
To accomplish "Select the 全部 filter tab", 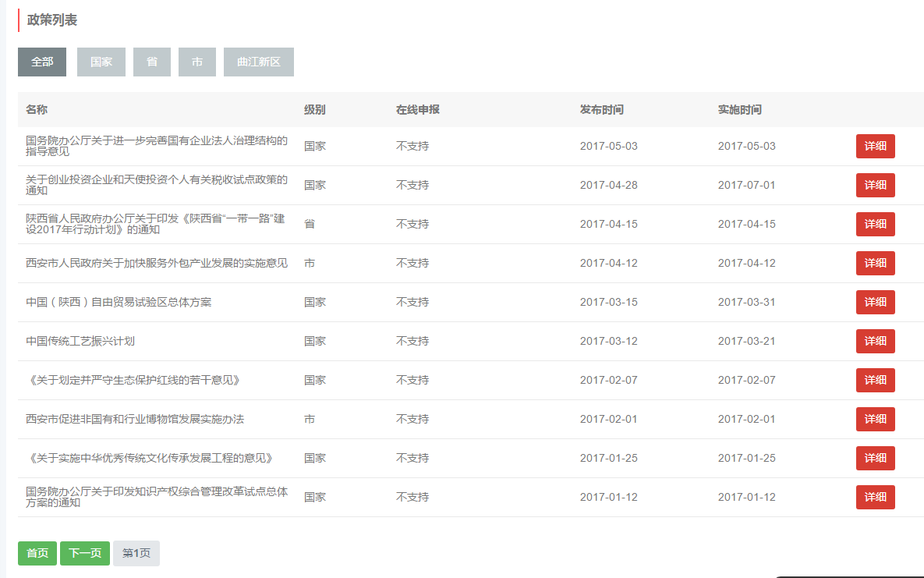I will pyautogui.click(x=42, y=62).
